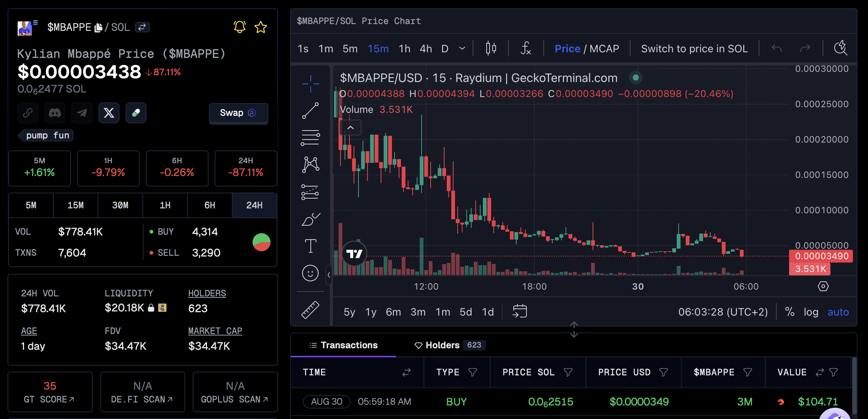Switch to the Holders tab

(442, 345)
